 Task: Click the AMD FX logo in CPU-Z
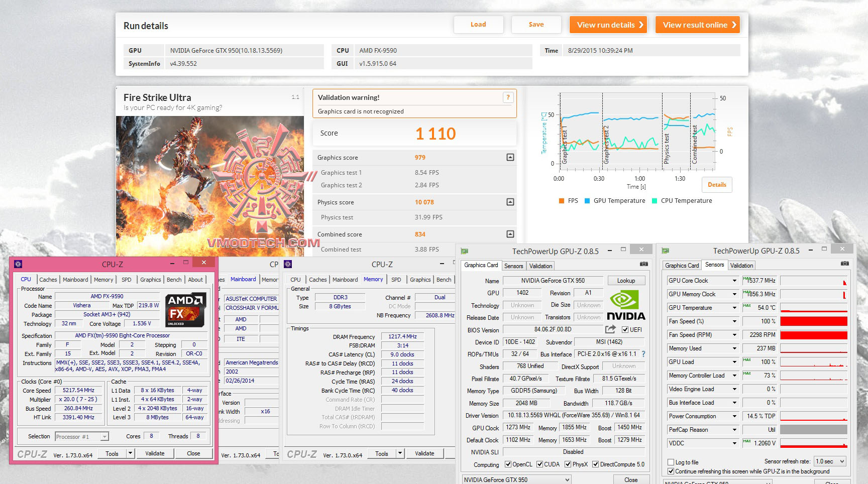[x=186, y=310]
